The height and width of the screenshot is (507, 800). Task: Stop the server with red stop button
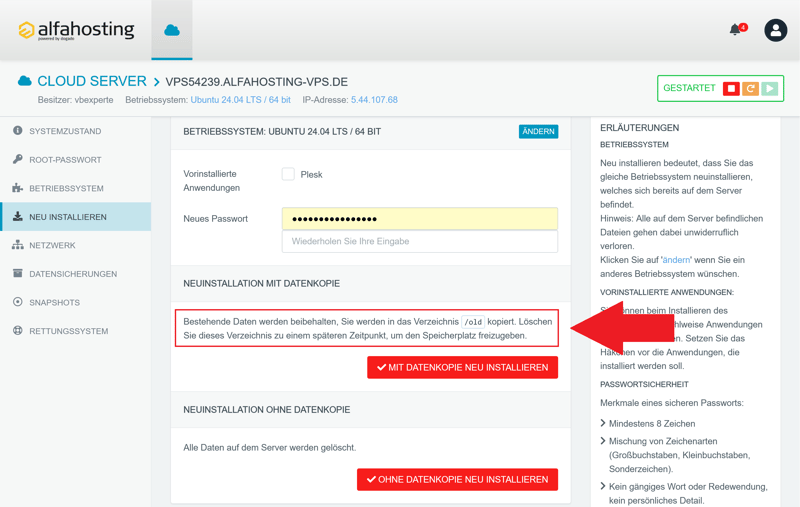[731, 89]
